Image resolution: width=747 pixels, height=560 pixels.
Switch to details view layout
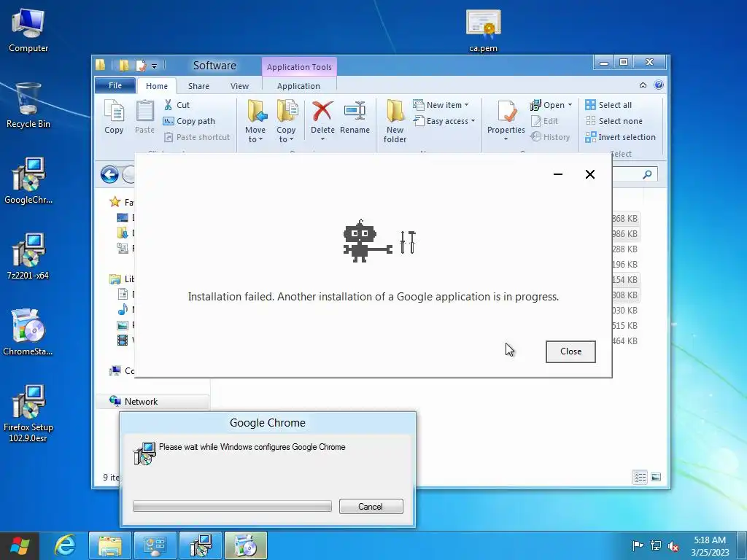coord(640,477)
